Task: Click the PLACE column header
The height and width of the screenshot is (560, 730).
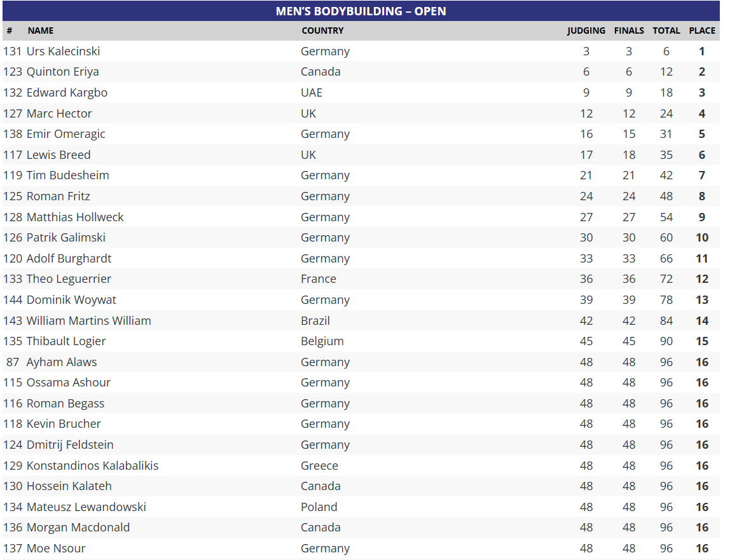Action: click(702, 31)
